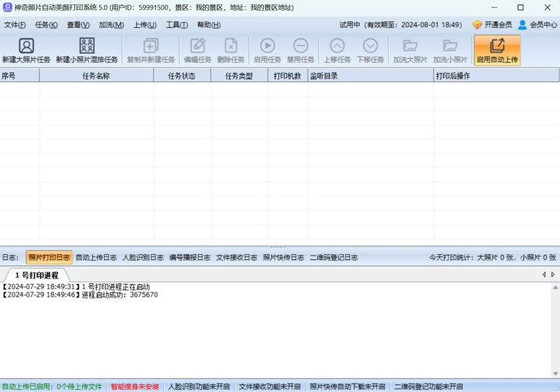The height and width of the screenshot is (392, 560).
Task: Click 任务名称 column header
Action: (x=97, y=76)
